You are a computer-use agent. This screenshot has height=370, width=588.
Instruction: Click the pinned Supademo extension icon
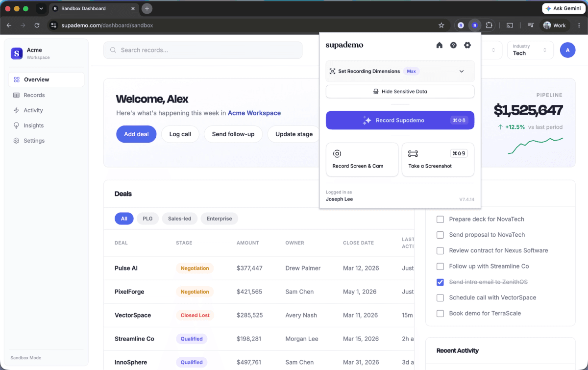click(x=474, y=25)
